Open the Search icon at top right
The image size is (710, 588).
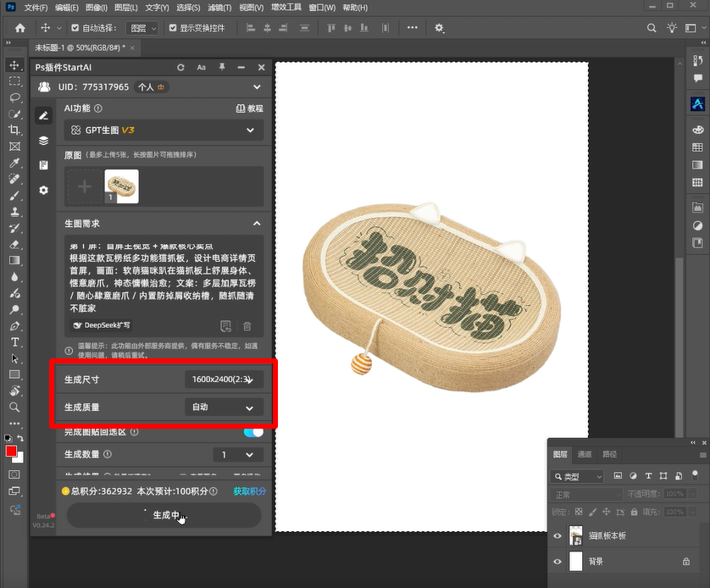pyautogui.click(x=652, y=28)
